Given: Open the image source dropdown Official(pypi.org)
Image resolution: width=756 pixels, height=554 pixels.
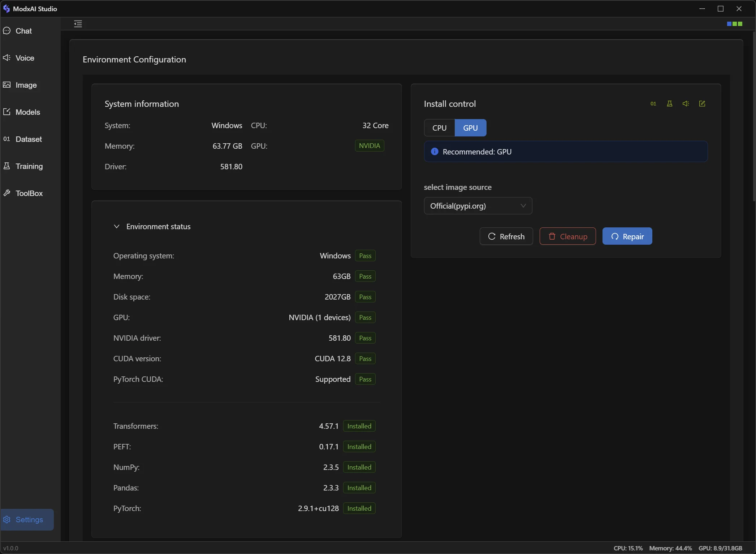Looking at the screenshot, I should [x=478, y=206].
